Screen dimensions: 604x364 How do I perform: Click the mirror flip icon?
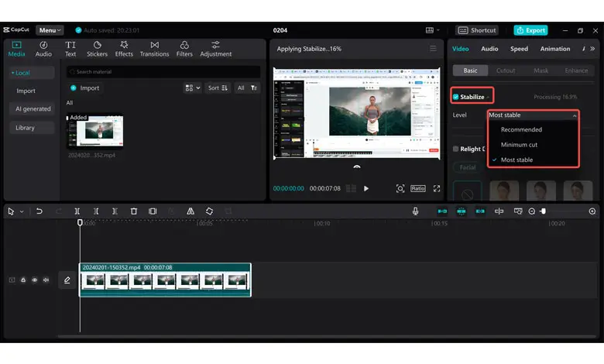[x=190, y=211]
